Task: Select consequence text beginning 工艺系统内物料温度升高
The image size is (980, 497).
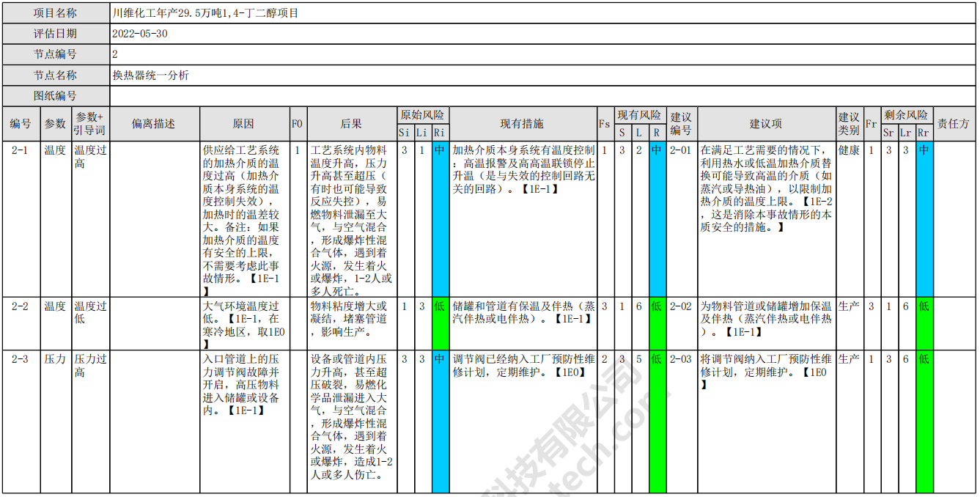Action: (x=352, y=219)
